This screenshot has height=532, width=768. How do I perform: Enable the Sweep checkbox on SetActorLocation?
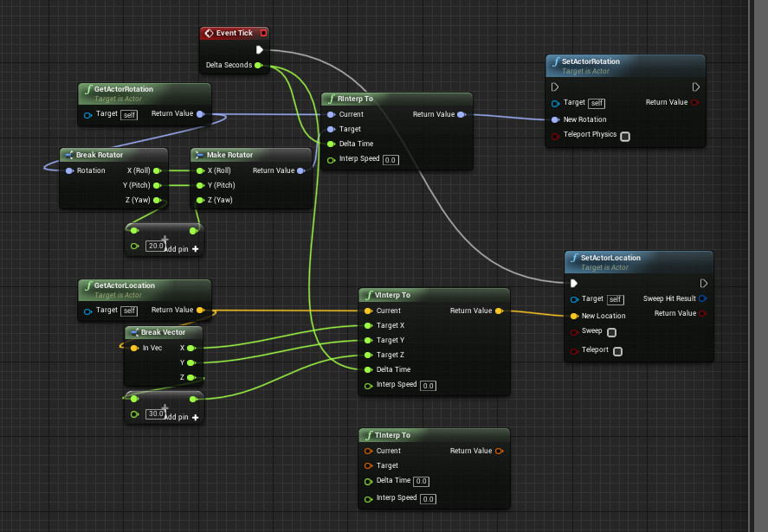click(611, 332)
